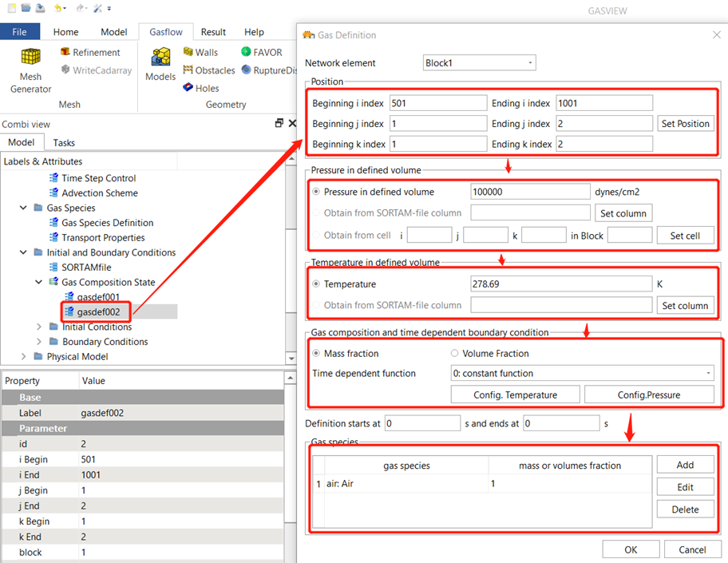
Task: Click the tree view scrollbar down arrow
Action: 291,358
